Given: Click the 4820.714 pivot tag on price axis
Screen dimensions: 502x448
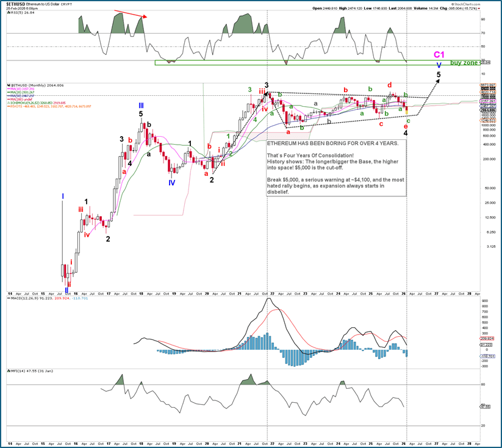Looking at the screenshot, I should [x=487, y=92].
